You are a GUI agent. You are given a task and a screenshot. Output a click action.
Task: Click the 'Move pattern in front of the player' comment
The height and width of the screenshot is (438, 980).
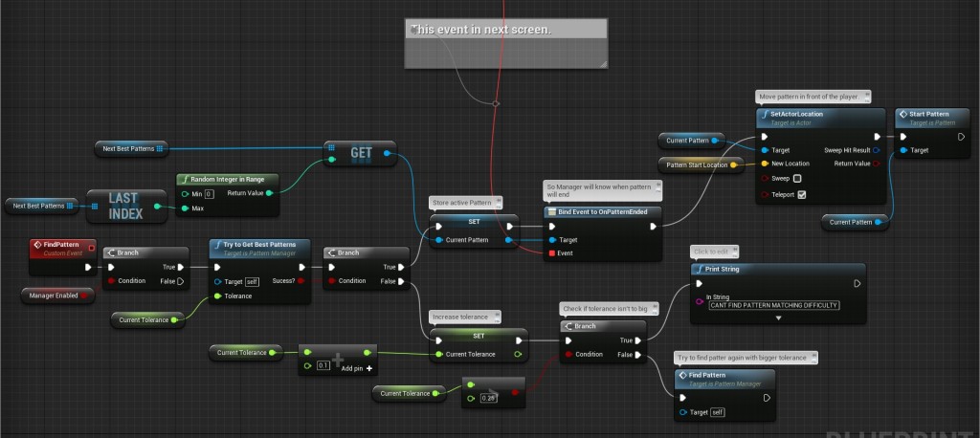click(813, 97)
